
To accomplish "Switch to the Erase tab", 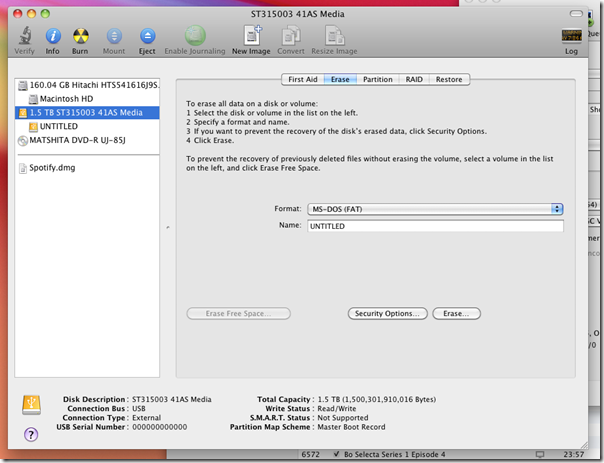I will pos(340,79).
